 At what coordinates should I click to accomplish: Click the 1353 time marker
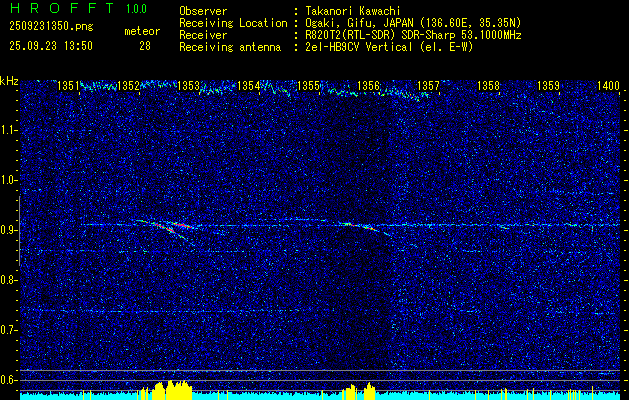point(188,85)
